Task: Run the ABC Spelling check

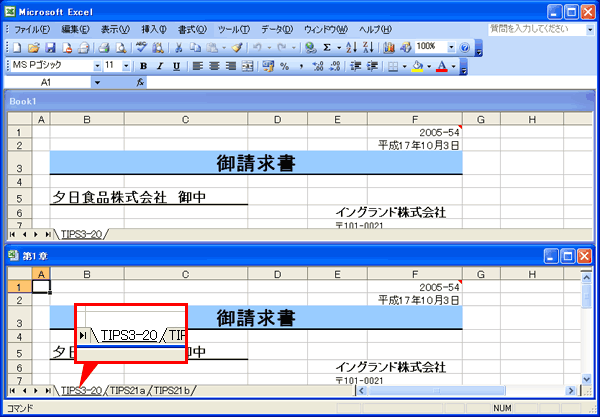Action: (142, 47)
